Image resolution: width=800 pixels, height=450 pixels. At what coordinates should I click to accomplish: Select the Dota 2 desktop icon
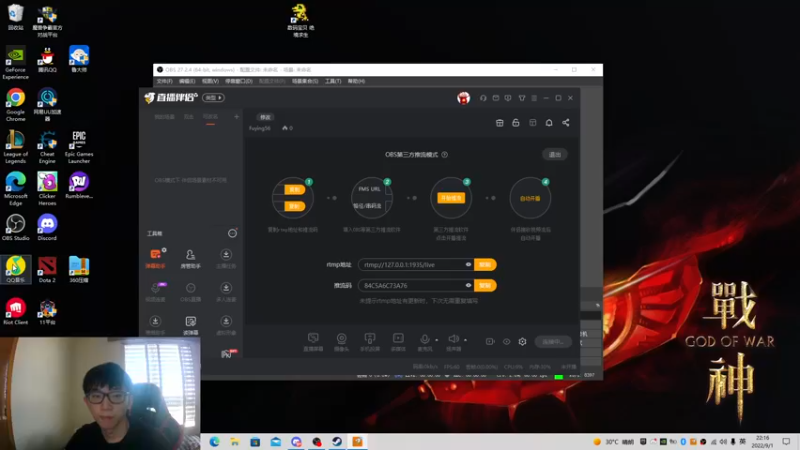click(47, 269)
